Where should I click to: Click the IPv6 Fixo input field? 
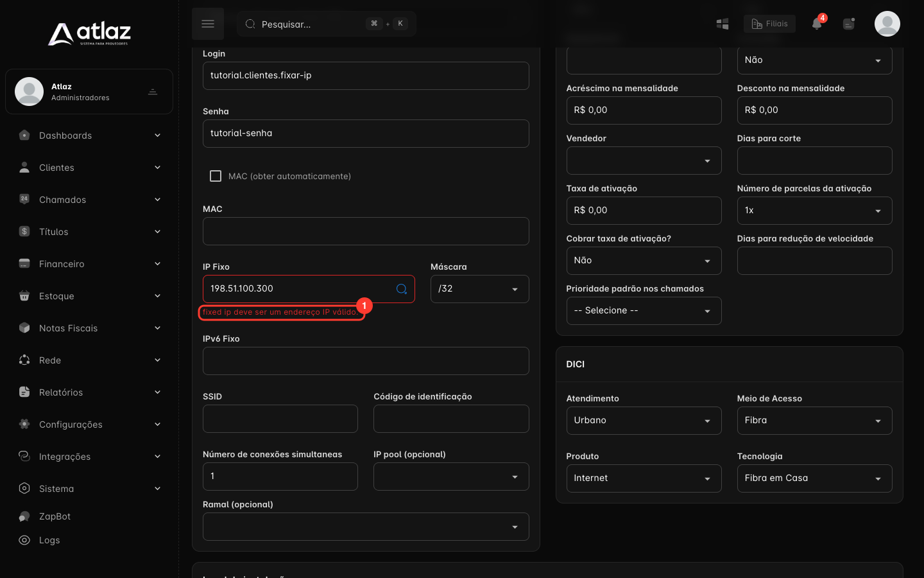[366, 361]
